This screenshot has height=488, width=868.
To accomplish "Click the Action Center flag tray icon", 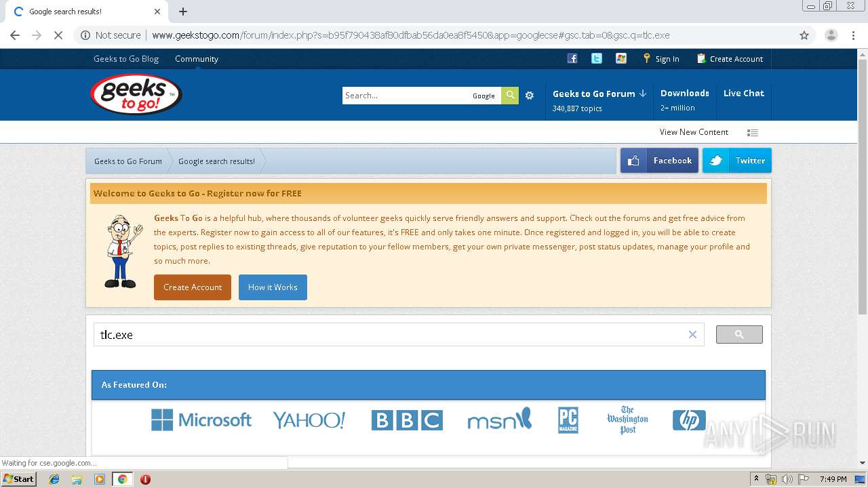I will coord(802,479).
